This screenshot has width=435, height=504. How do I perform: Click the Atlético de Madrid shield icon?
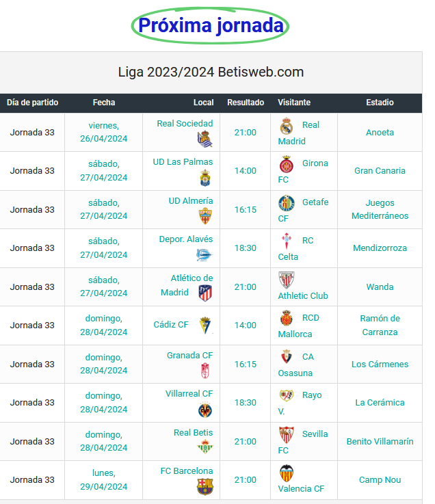(205, 293)
